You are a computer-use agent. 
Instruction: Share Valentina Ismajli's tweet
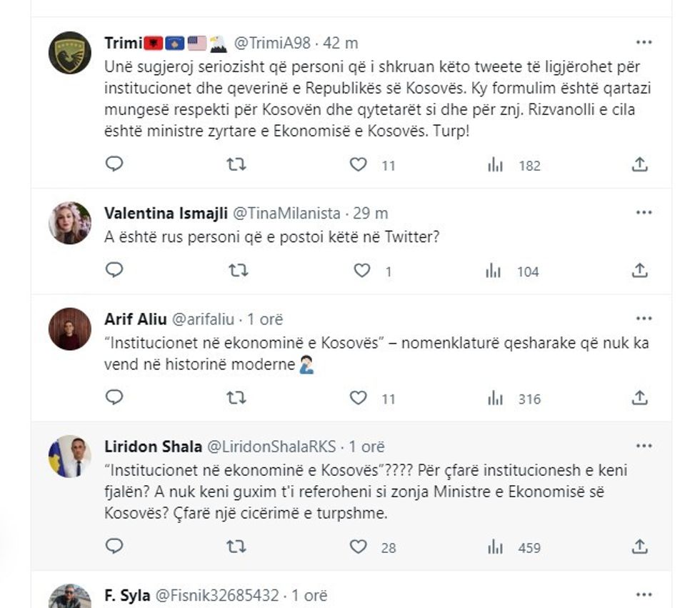point(640,271)
